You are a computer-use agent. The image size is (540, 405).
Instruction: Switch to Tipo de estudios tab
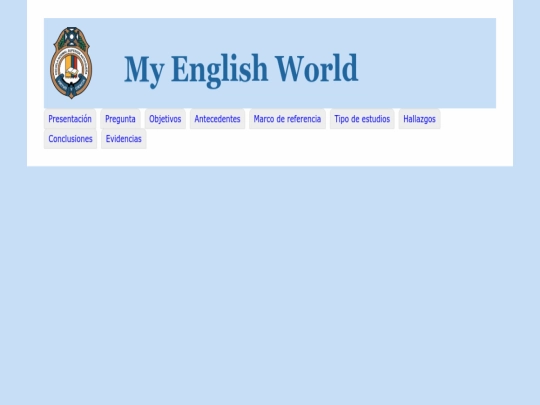point(362,119)
